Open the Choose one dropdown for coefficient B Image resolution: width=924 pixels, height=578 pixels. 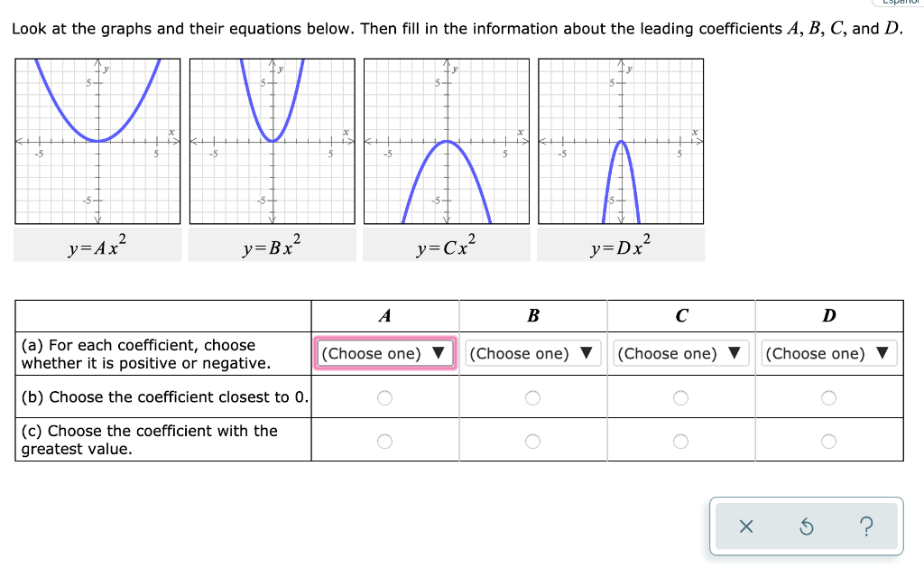[532, 353]
